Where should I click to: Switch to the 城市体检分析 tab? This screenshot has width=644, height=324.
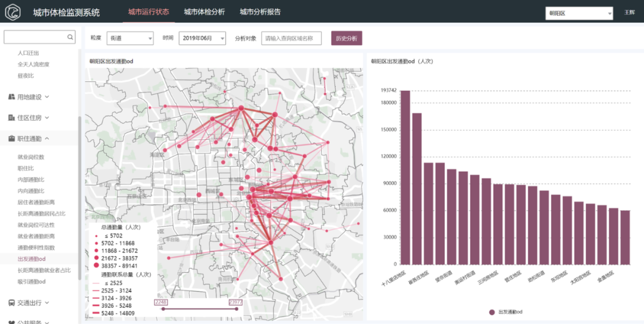pos(204,12)
